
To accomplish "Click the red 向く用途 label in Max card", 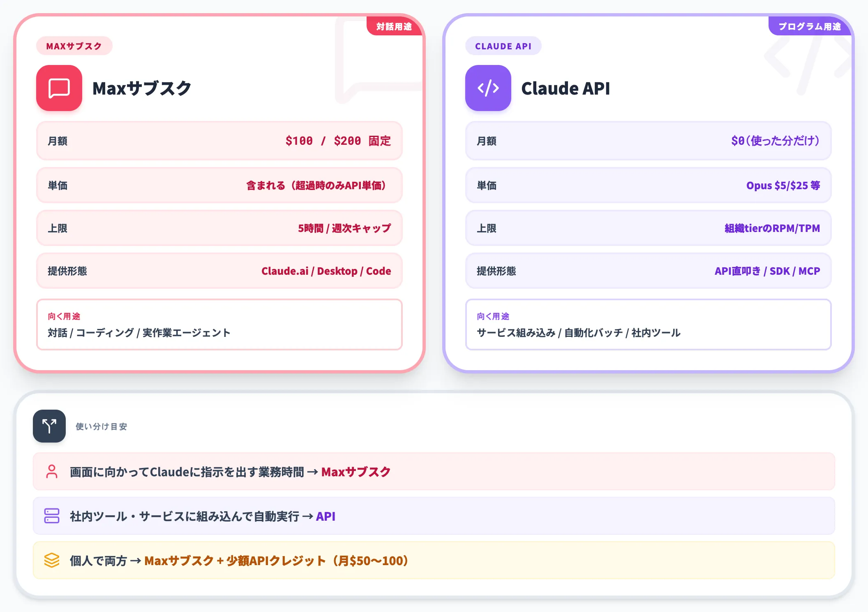I will [x=64, y=316].
